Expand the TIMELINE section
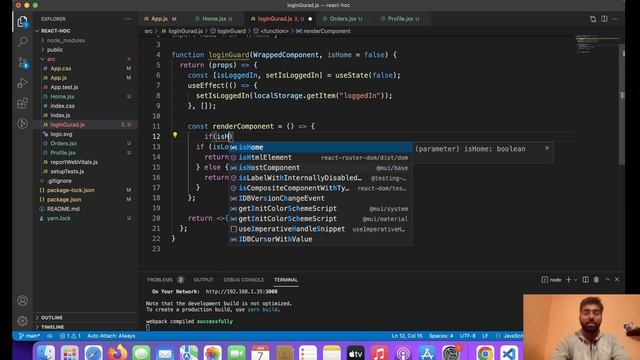 pyautogui.click(x=52, y=327)
